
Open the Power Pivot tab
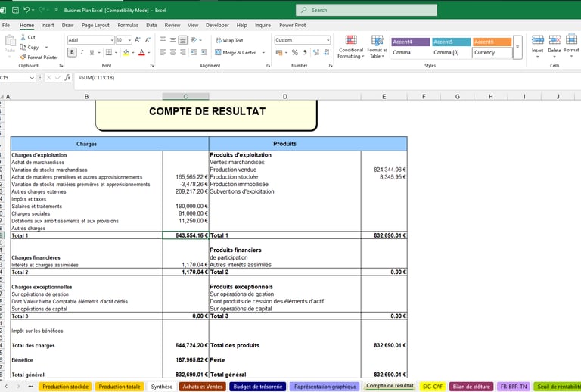point(292,25)
